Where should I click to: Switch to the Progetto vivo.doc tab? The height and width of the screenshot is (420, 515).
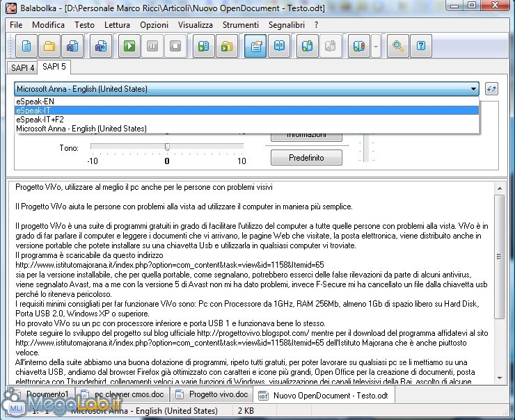[212, 394]
